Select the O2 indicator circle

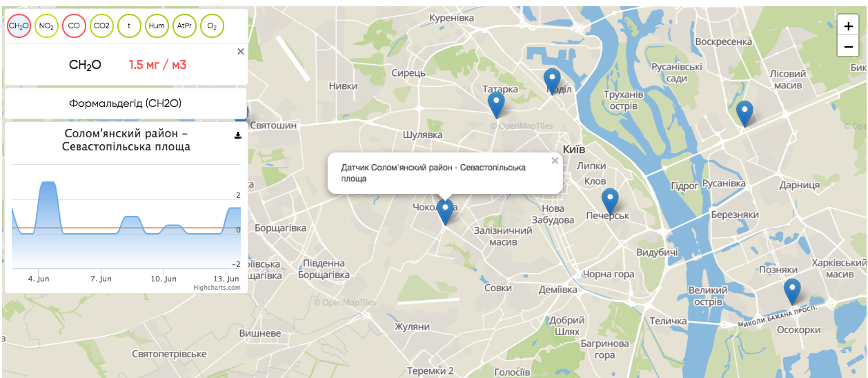coord(212,26)
